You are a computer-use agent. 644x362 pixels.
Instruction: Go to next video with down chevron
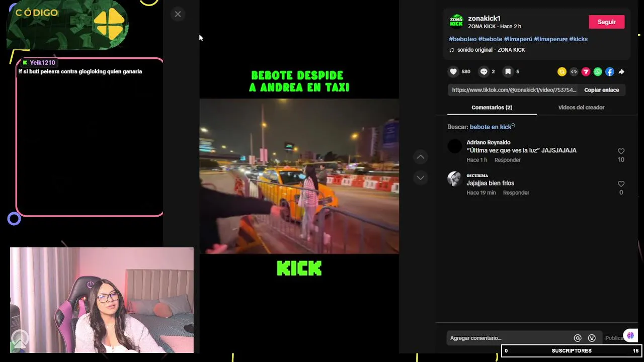(x=421, y=177)
